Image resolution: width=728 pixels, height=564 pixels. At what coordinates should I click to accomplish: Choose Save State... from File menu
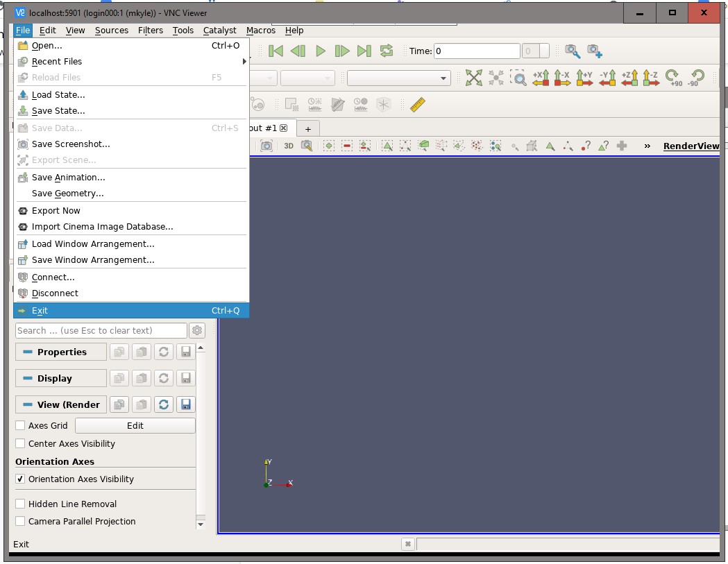click(x=58, y=111)
